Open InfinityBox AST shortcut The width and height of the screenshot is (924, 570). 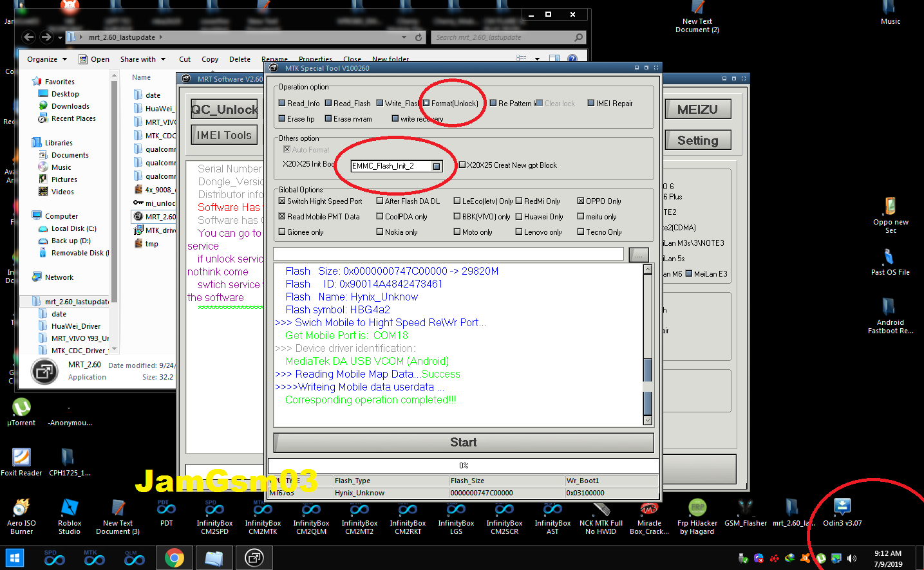click(x=552, y=517)
